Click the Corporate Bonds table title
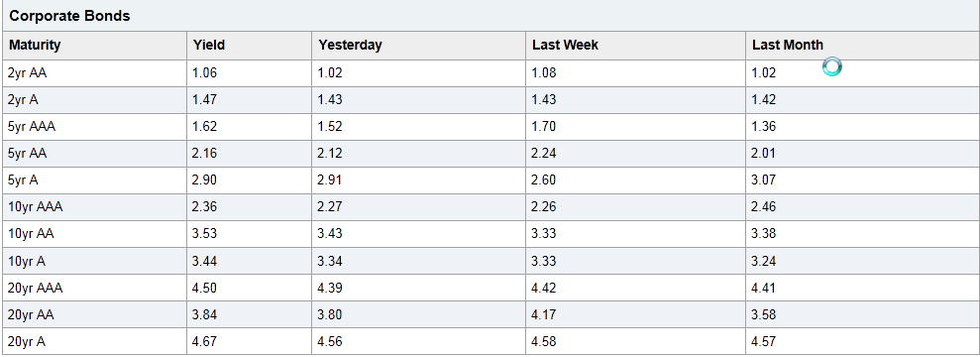The image size is (980, 357). click(69, 16)
